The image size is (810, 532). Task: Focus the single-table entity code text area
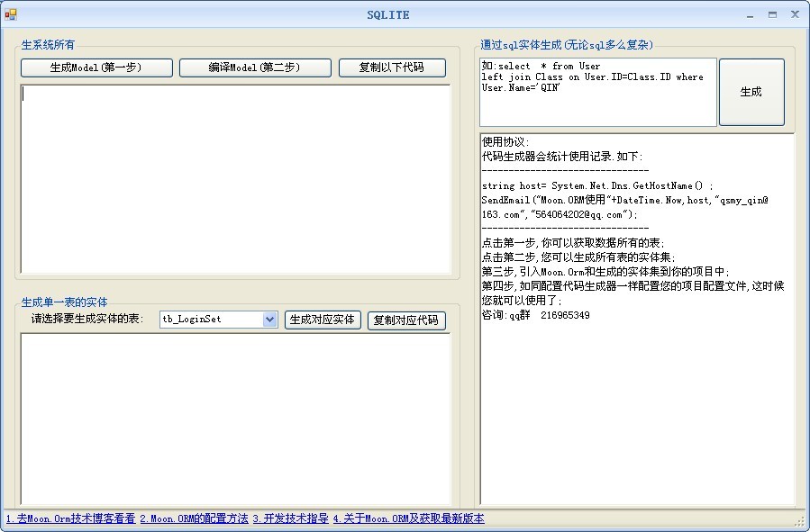coord(235,419)
